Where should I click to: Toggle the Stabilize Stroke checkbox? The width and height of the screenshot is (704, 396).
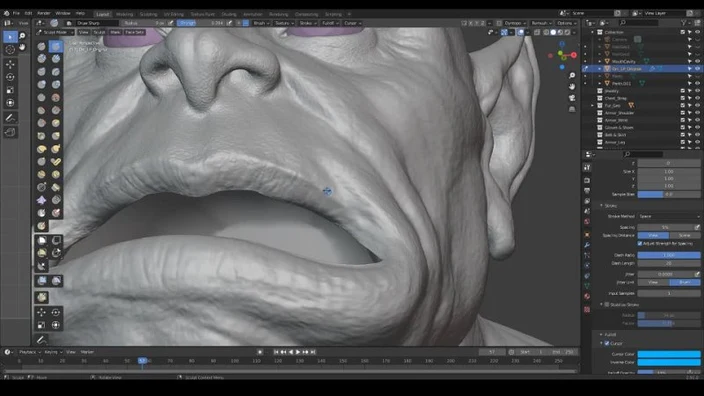click(x=607, y=304)
